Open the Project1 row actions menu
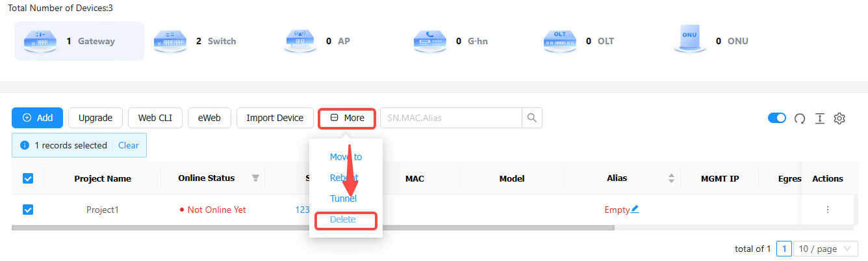Viewport: 868px width, 261px height. 828,210
